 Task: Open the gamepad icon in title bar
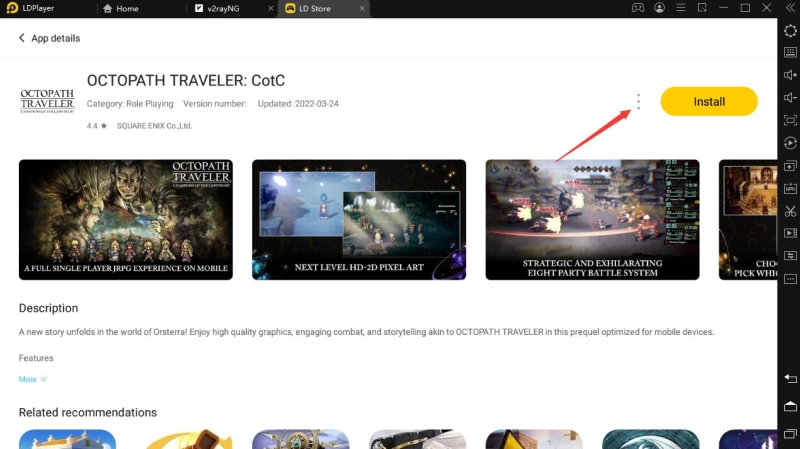[x=638, y=8]
